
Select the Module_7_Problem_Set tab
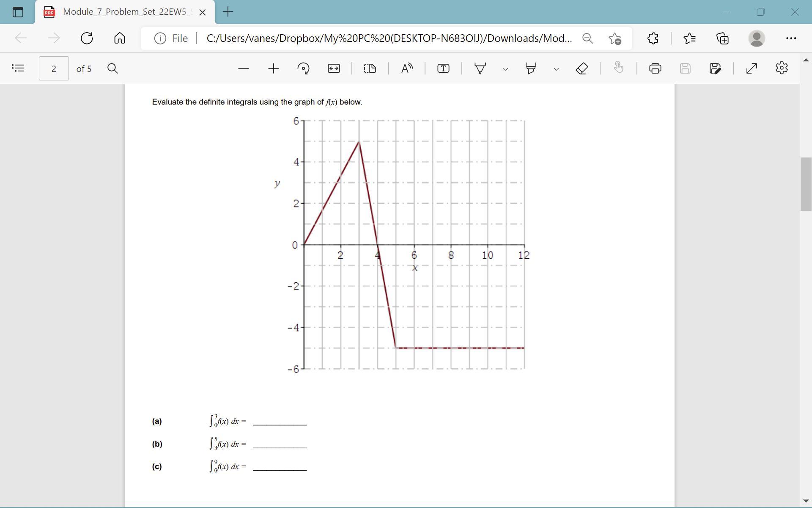125,12
